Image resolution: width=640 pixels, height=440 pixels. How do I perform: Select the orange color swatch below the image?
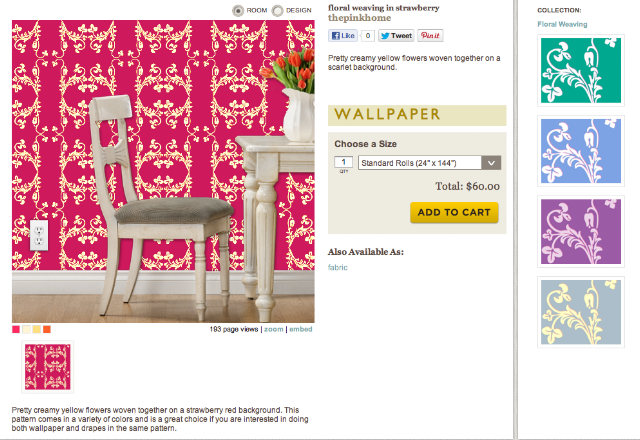[x=47, y=329]
